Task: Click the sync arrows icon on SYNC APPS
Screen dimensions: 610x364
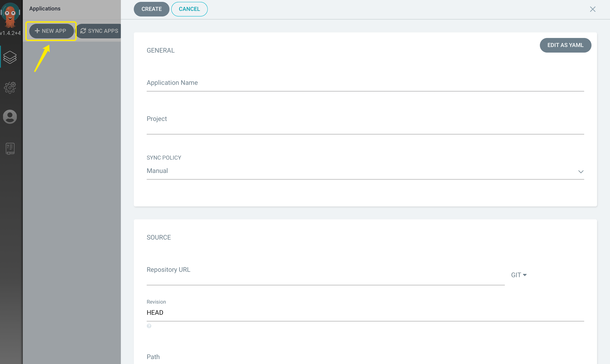Action: point(83,31)
